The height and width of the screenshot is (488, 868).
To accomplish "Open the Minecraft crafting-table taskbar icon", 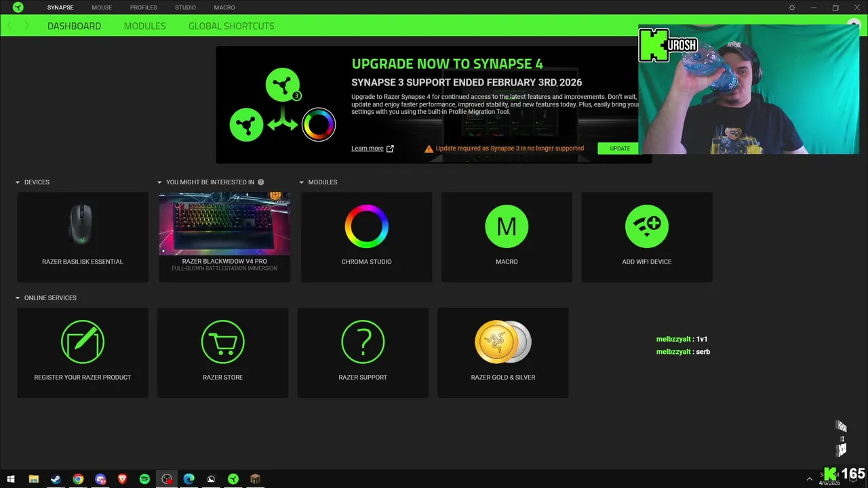I will [256, 479].
